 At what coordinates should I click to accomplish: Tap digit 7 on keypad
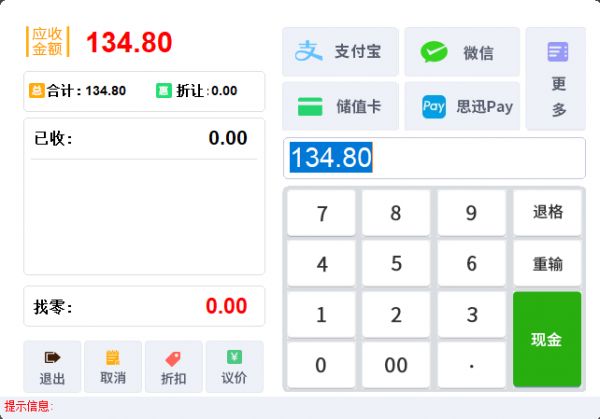pos(321,212)
